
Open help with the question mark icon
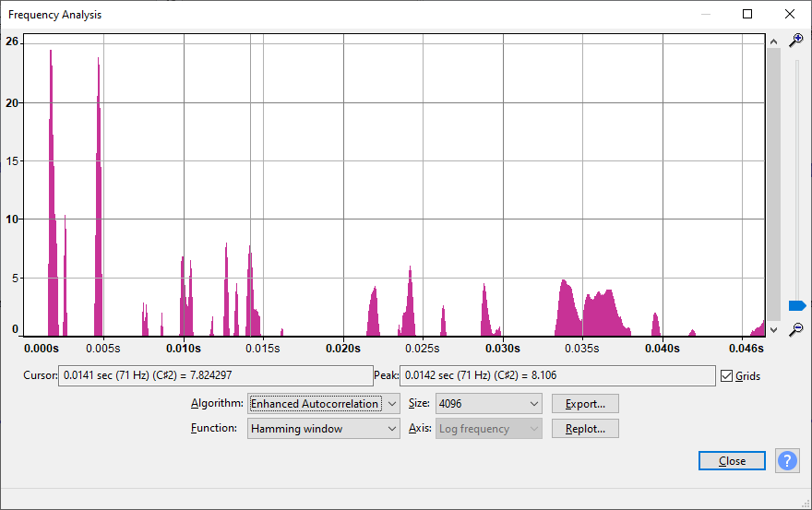tap(787, 461)
